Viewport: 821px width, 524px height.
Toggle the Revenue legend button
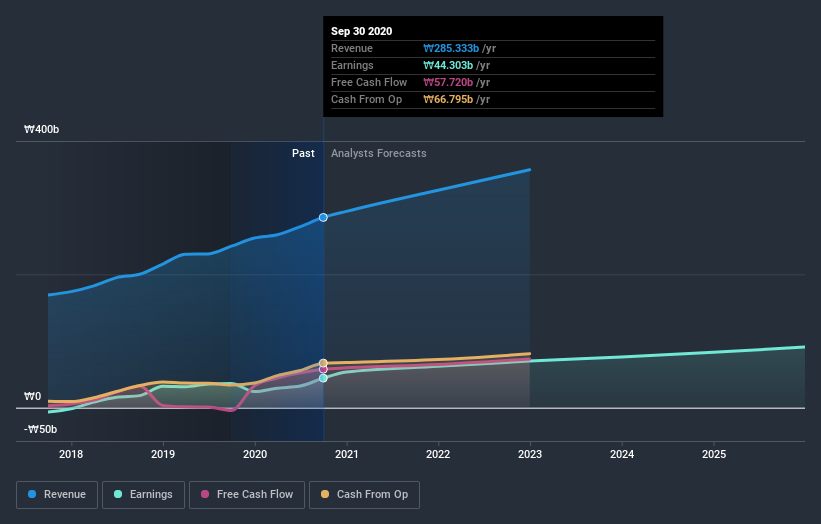(57, 495)
